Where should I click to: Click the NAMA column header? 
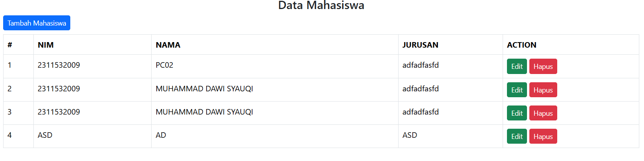(x=168, y=45)
